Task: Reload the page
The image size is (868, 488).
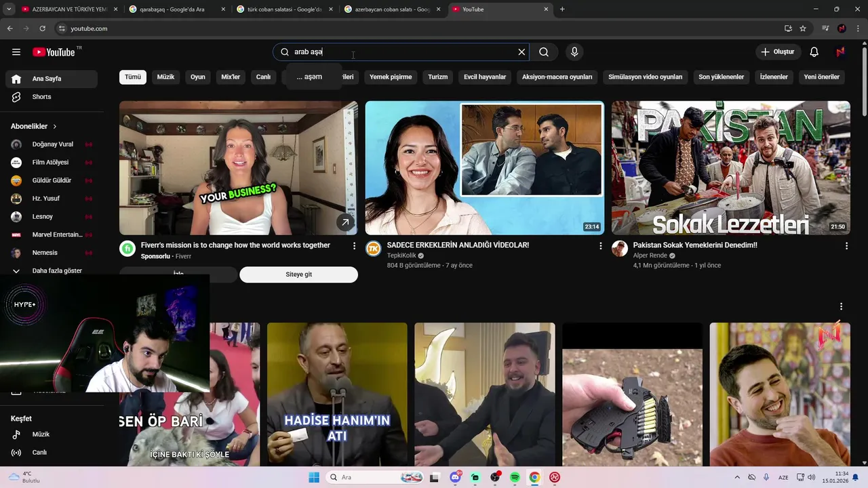Action: point(42,28)
